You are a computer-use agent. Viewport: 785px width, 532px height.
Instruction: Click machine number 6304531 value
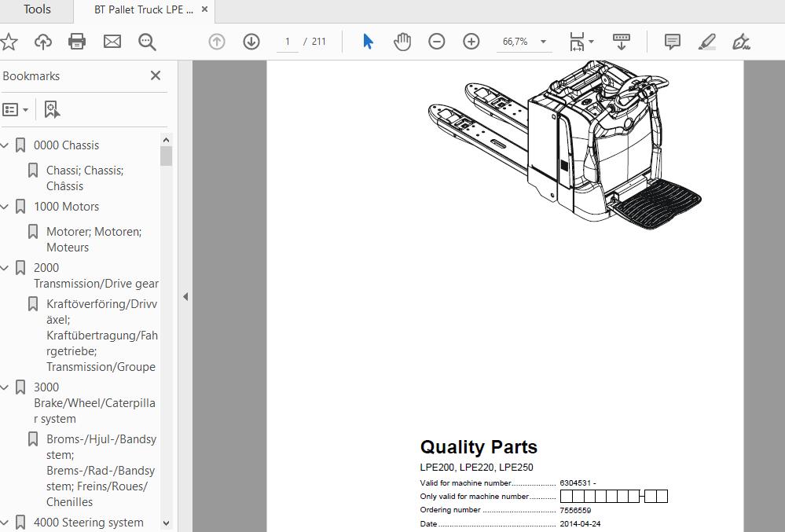[578, 483]
